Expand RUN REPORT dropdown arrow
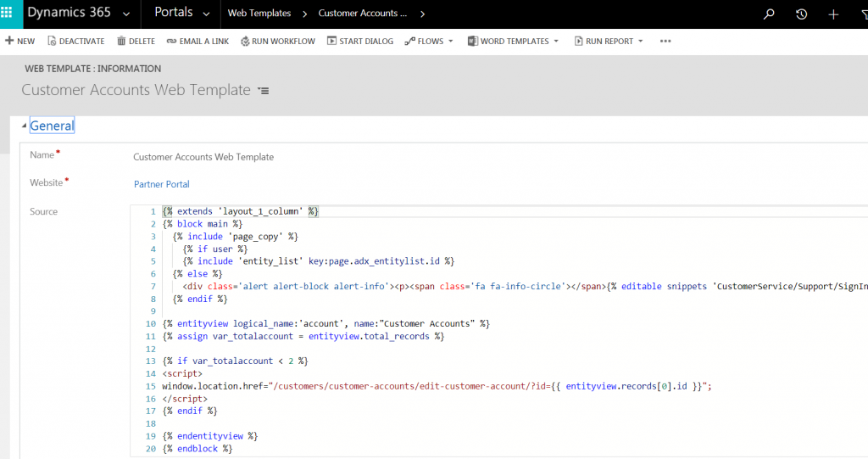Image resolution: width=868 pixels, height=459 pixels. [x=641, y=41]
